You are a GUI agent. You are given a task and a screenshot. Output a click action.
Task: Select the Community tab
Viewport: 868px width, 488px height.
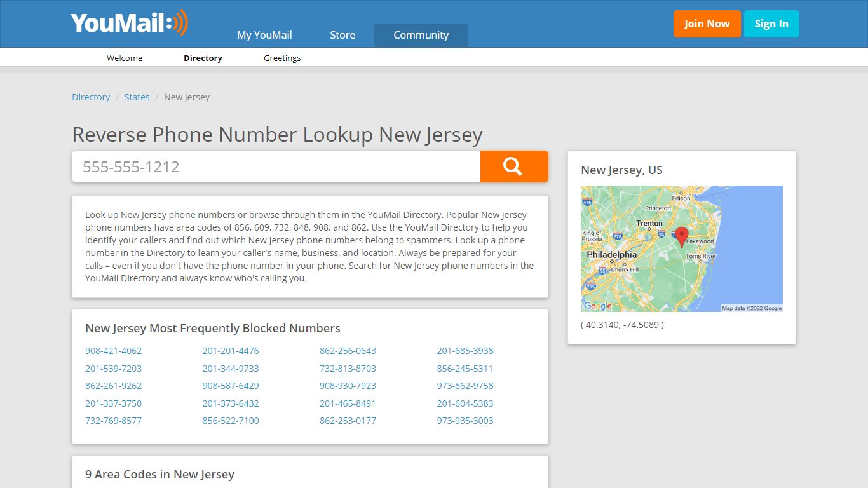421,35
